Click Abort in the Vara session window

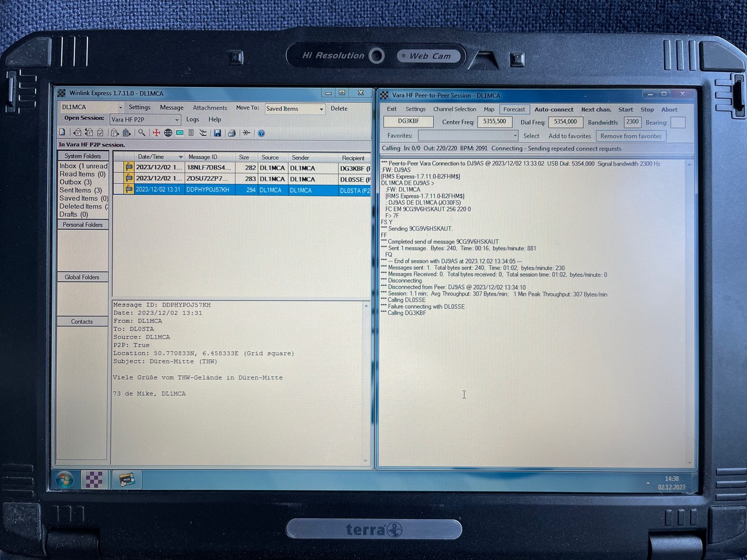pos(669,110)
